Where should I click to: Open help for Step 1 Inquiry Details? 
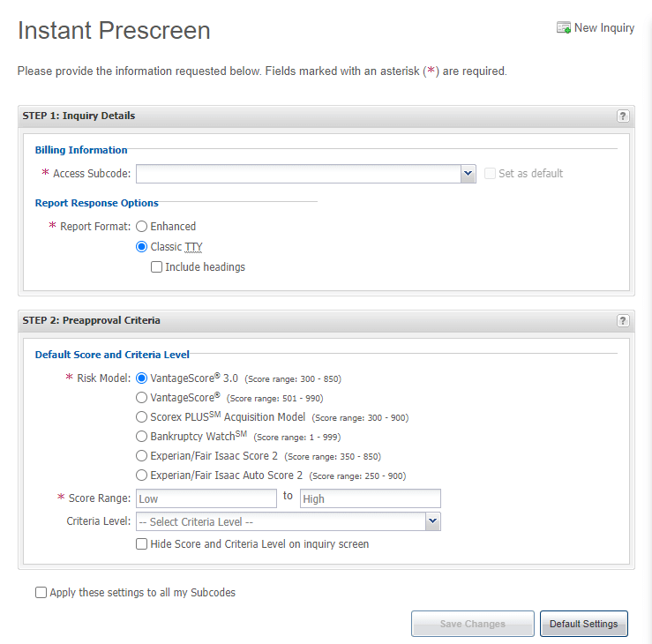tap(623, 116)
